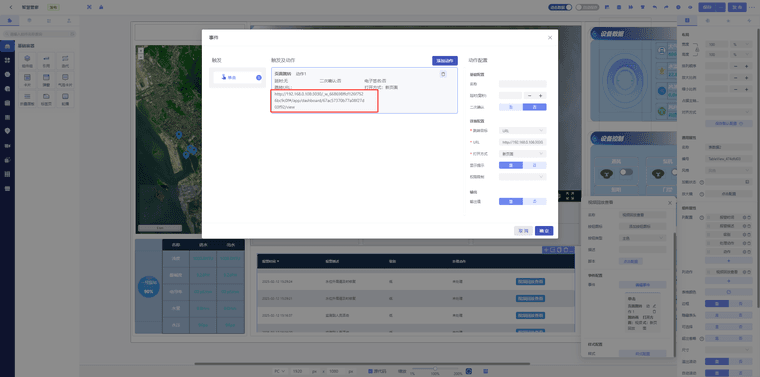Close the 视频回放查看 floating panel
Screen dimensions: 760x377
coord(670,203)
